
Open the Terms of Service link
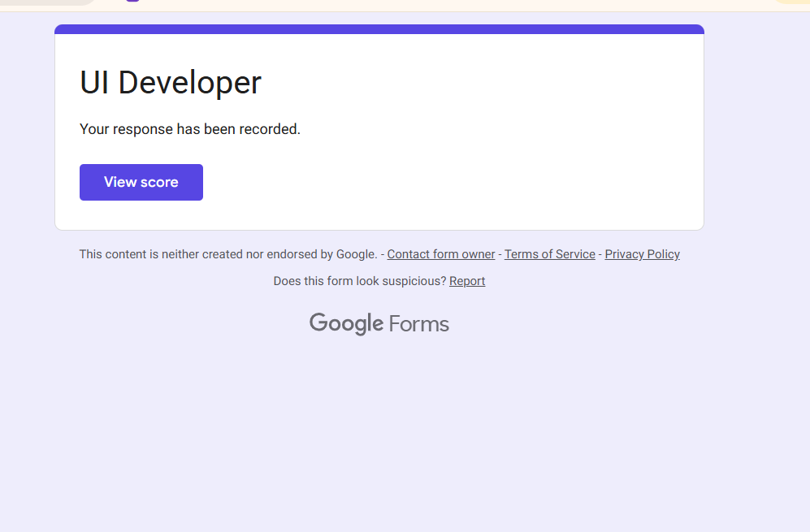(550, 254)
